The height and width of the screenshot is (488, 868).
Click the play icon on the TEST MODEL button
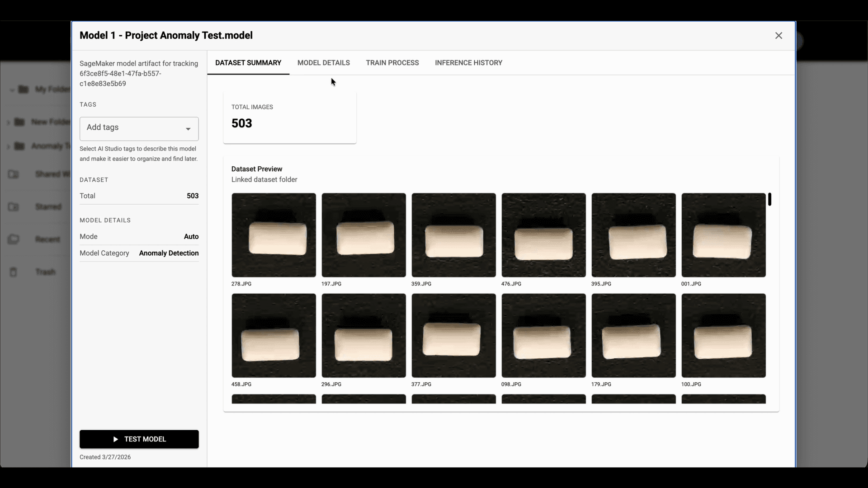click(116, 439)
